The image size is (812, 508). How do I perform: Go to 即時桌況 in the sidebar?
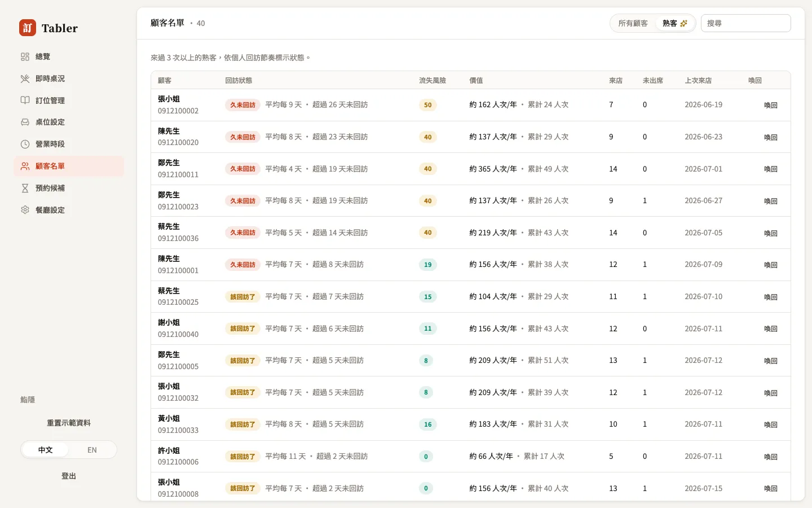pyautogui.click(x=69, y=78)
